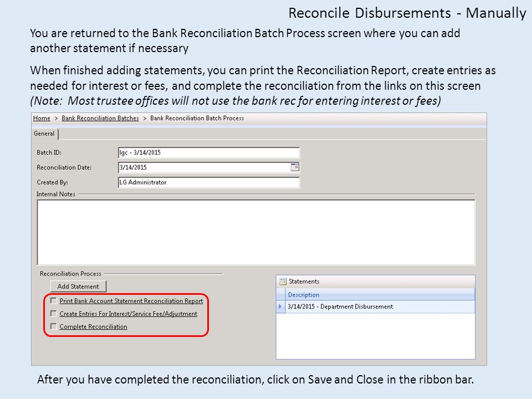532x399 pixels.
Task: Enable the Complete Reconciliation checkbox
Action: coord(54,326)
